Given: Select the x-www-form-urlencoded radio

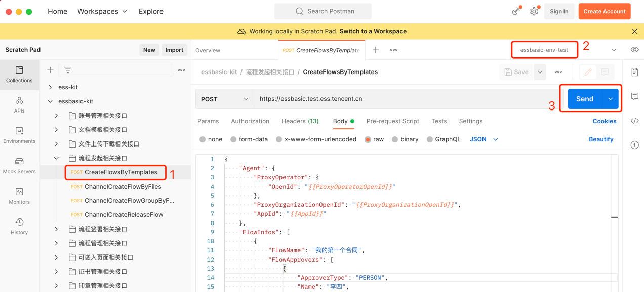Looking at the screenshot, I should [x=279, y=139].
